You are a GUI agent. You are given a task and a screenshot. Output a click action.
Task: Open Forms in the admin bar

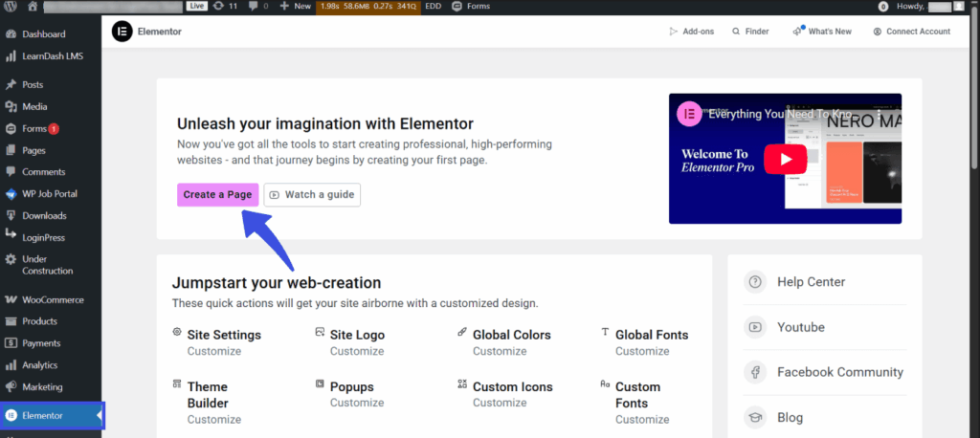coord(471,7)
